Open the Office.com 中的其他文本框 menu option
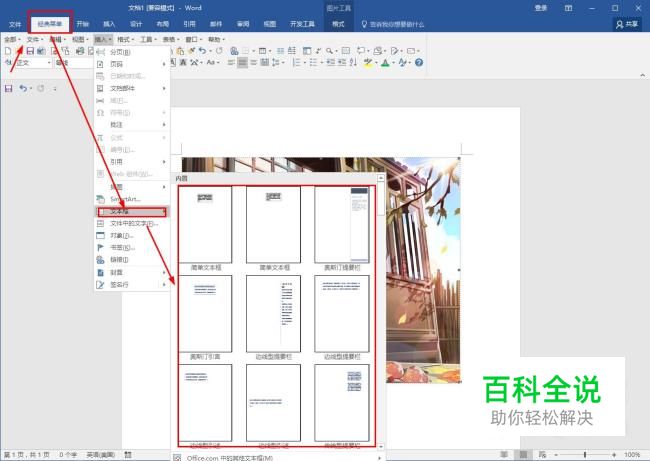Image resolution: width=650 pixels, height=461 pixels. tap(278, 457)
